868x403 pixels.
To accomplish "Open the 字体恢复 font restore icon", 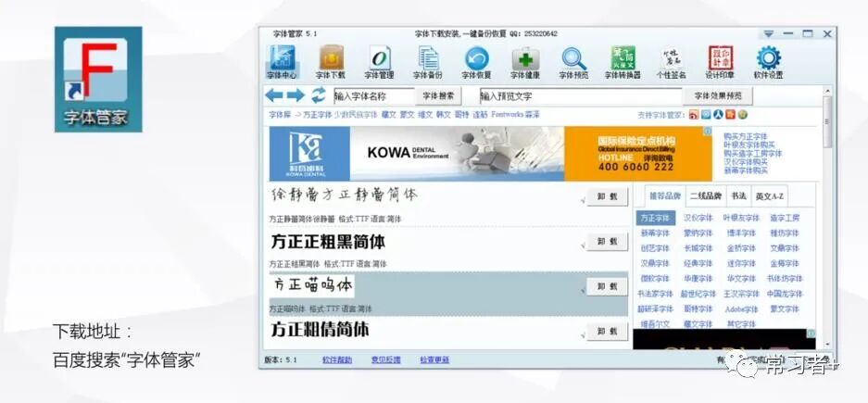I will [x=477, y=63].
